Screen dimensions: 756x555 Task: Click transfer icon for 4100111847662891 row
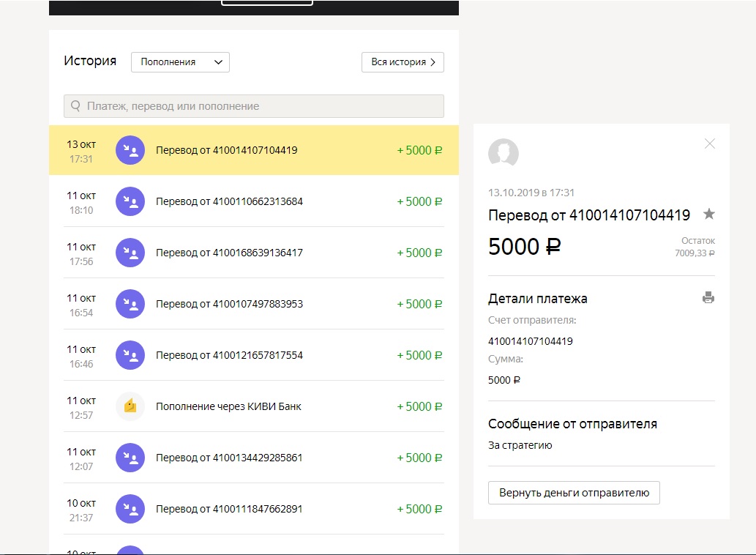click(x=130, y=509)
